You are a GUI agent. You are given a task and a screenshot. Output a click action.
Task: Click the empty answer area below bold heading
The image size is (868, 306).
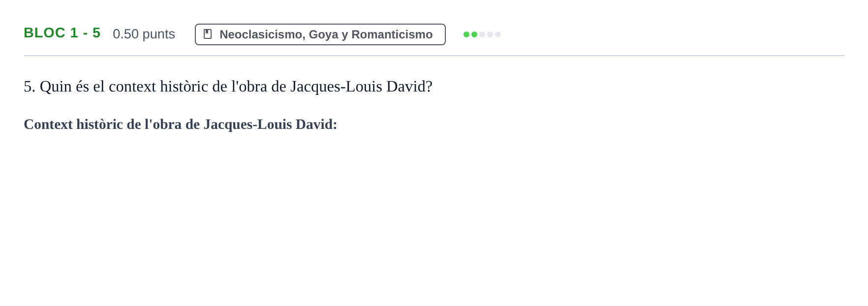pyautogui.click(x=434, y=216)
